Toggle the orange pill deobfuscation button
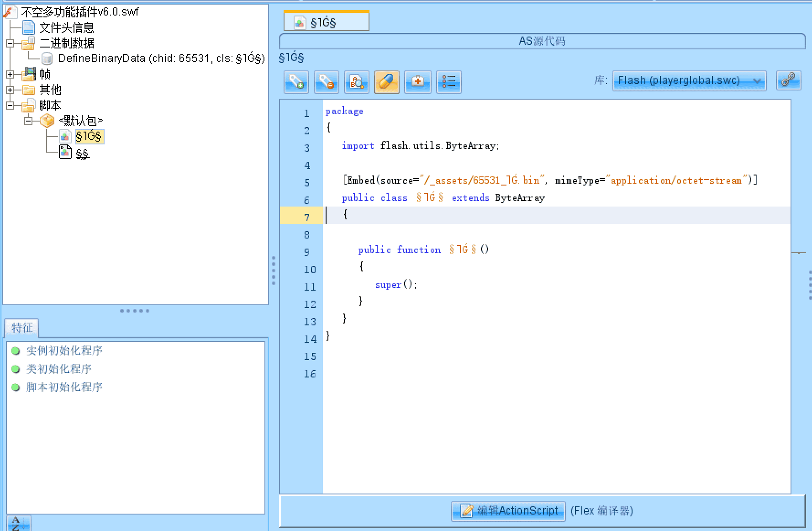This screenshot has width=812, height=531. [x=387, y=82]
